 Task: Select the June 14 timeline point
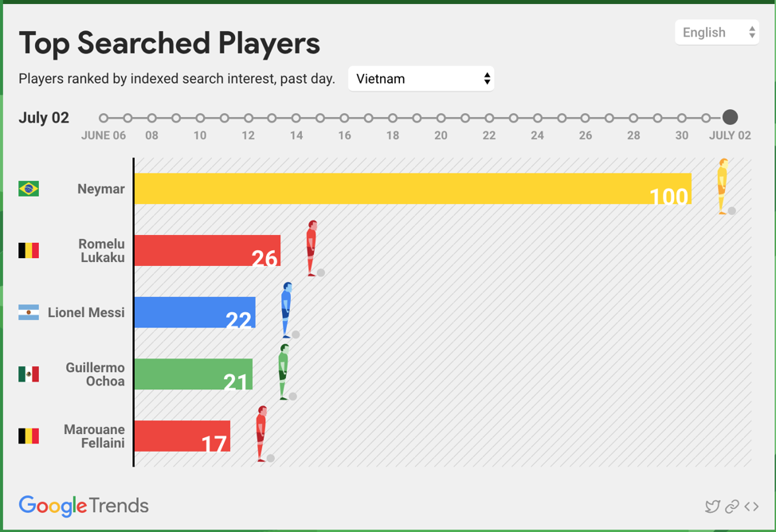coord(296,118)
